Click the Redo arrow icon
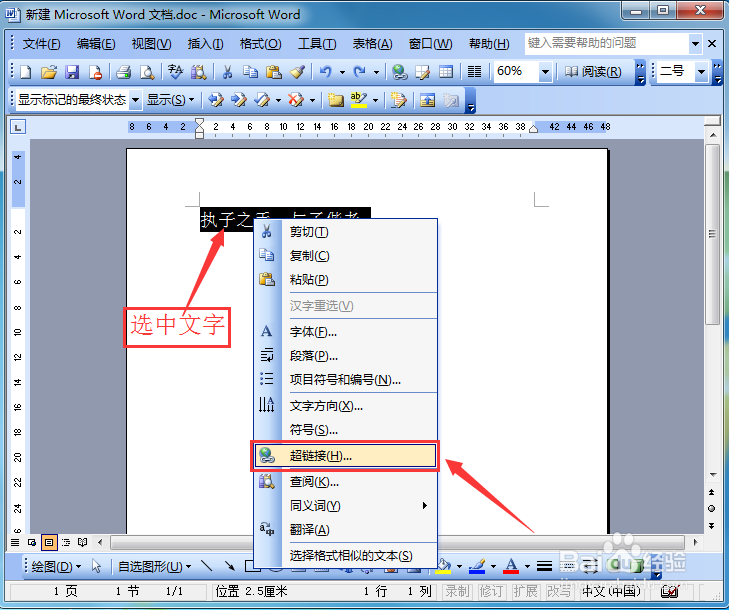Viewport: 729px width, 610px height. coord(359,72)
